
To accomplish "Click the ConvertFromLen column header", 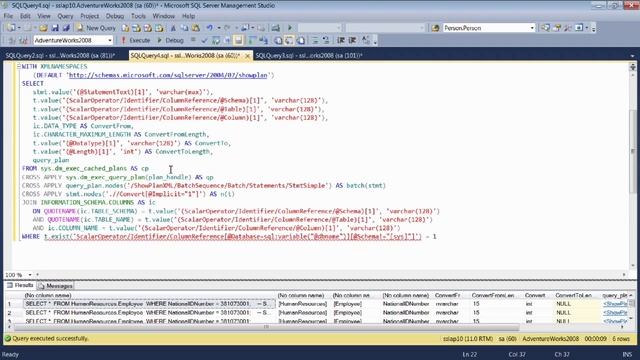I will click(493, 295).
